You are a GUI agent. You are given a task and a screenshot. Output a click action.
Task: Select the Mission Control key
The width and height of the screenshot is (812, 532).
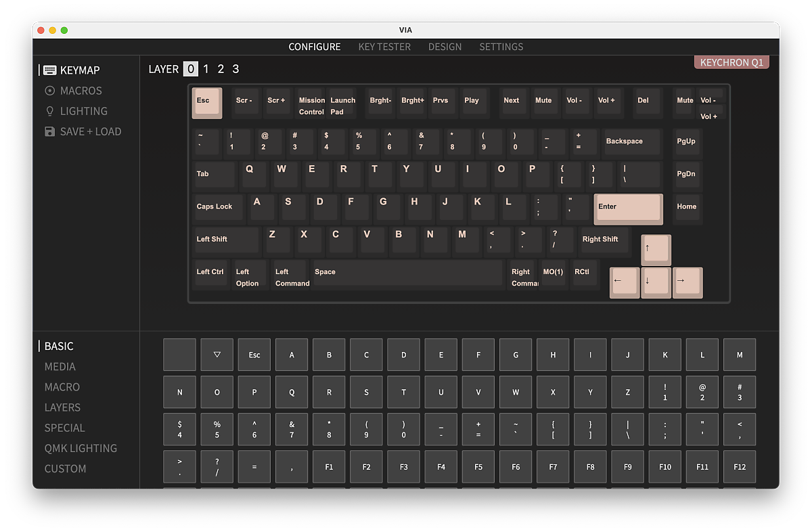click(311, 103)
